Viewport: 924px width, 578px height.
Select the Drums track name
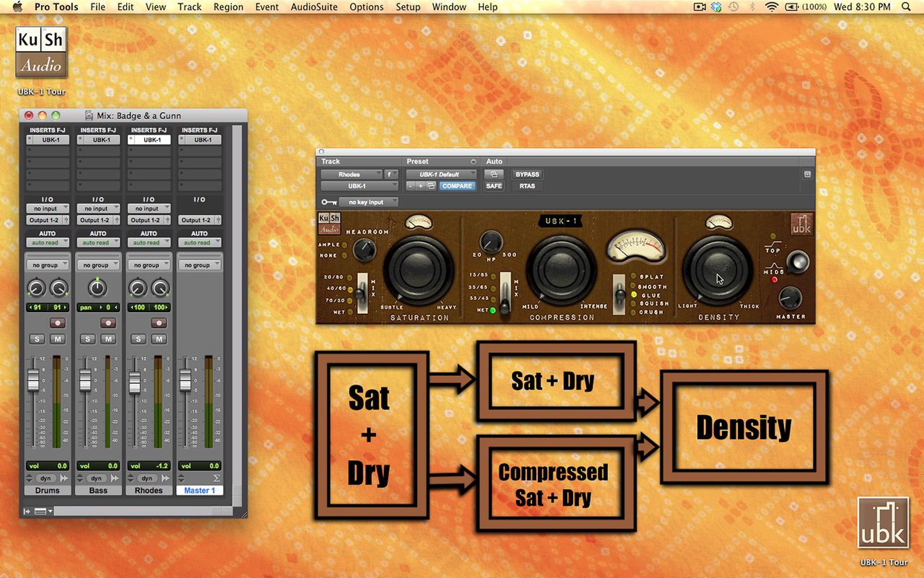[x=47, y=490]
